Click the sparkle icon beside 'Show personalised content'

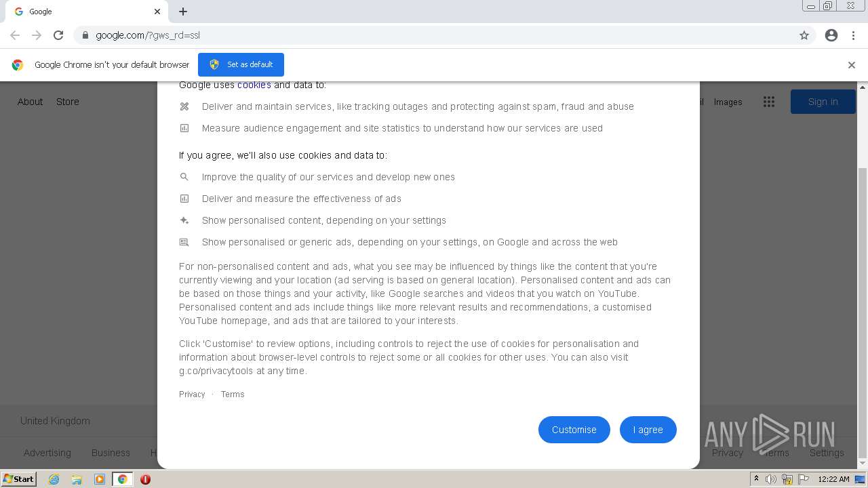point(184,220)
